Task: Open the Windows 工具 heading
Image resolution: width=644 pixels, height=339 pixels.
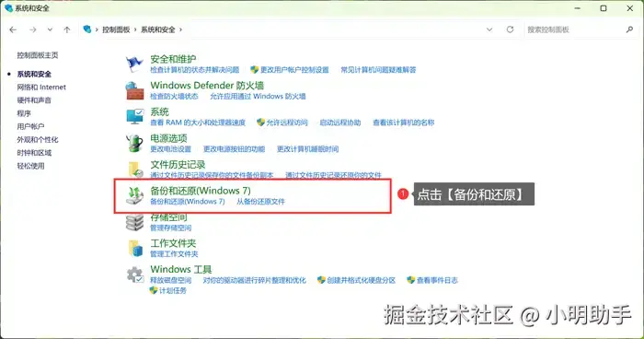Action: click(180, 270)
